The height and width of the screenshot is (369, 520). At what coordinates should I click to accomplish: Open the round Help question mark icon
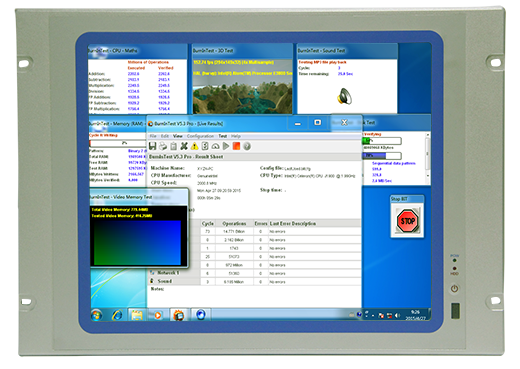247,146
